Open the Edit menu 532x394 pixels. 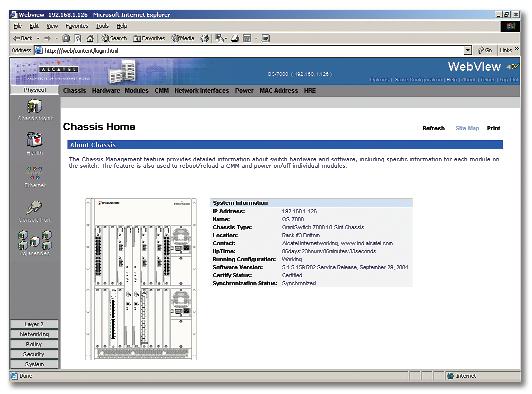tap(34, 26)
